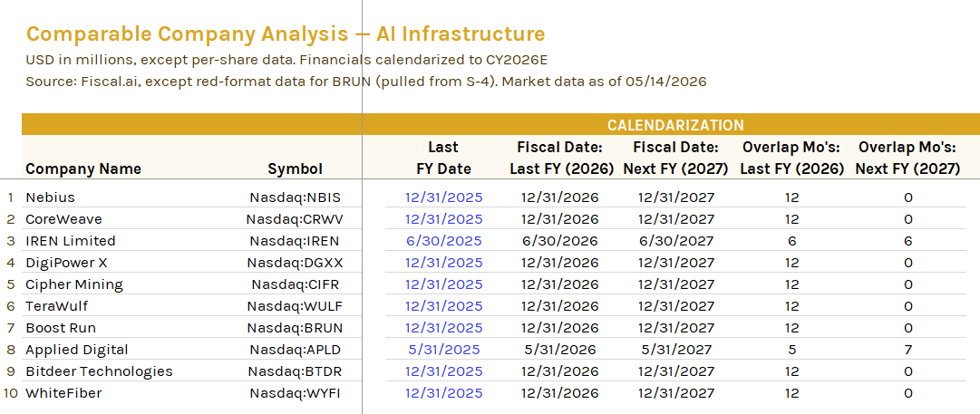The height and width of the screenshot is (414, 980).
Task: Click the TeraWulf company cell
Action: click(55, 306)
